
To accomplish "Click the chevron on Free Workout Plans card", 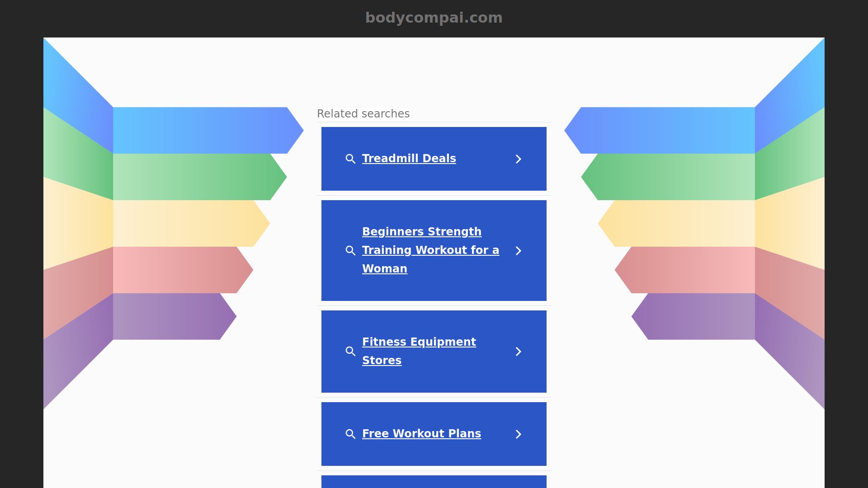I will point(519,434).
